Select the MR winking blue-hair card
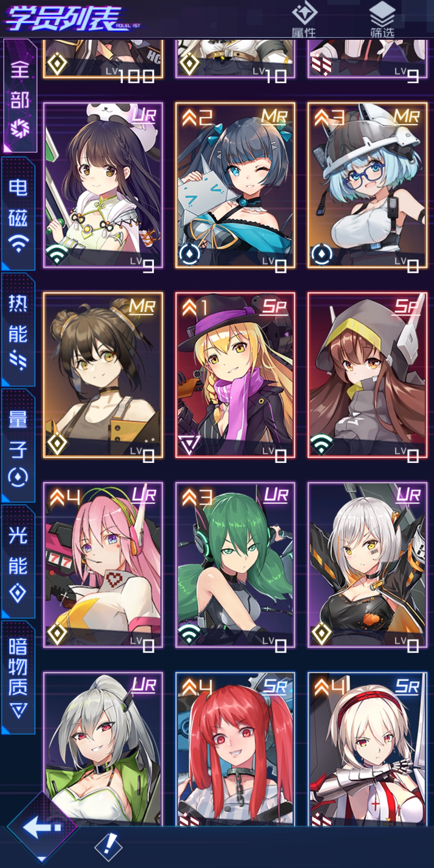This screenshot has height=868, width=434. click(235, 185)
